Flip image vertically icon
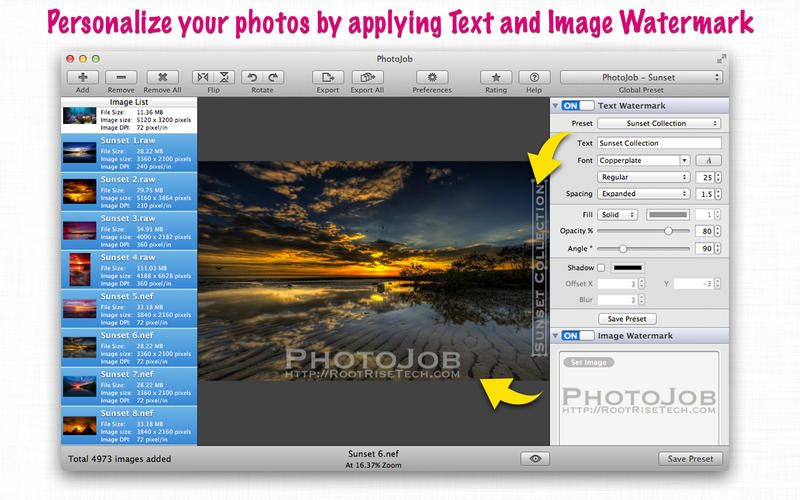The width and height of the screenshot is (800, 500). (x=224, y=77)
